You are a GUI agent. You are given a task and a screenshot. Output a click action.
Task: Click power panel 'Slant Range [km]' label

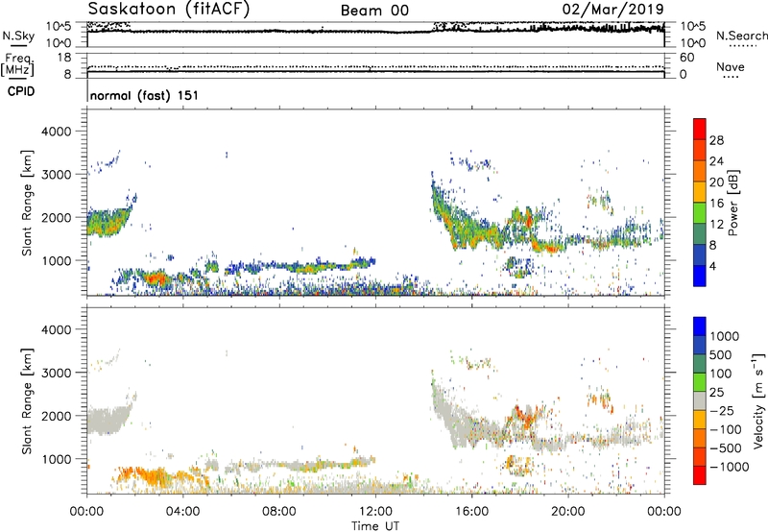[x=27, y=203]
